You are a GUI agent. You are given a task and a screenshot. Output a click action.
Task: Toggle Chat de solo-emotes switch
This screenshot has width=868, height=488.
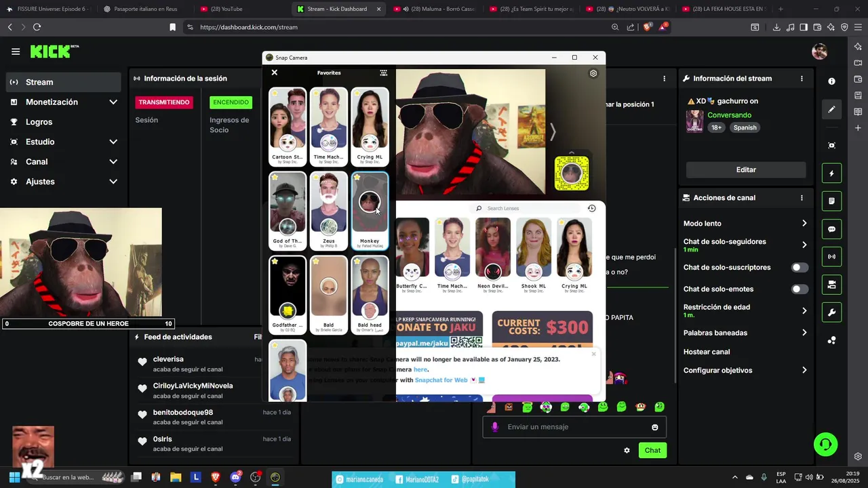pos(800,289)
